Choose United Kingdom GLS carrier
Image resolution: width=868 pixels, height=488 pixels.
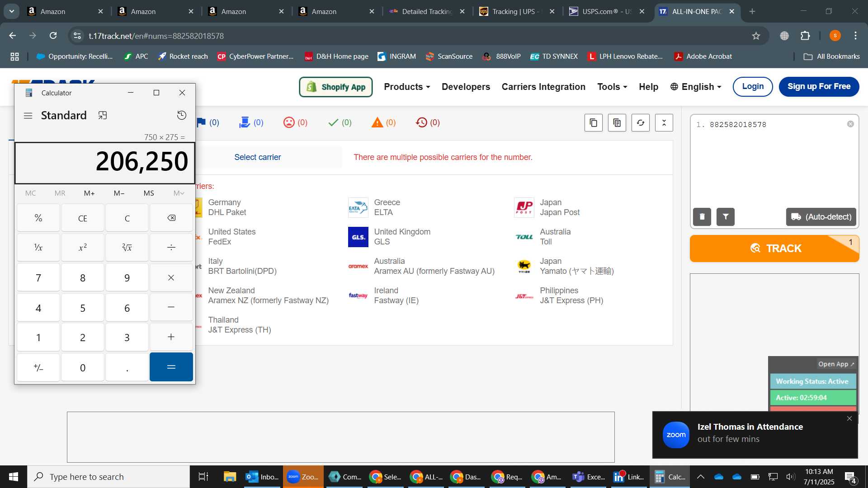389,237
